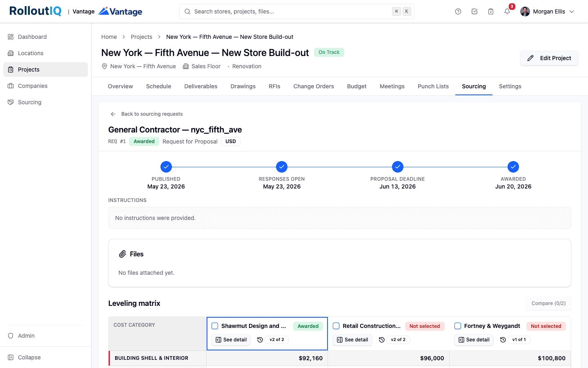Switch to the Meetings tab
588x368 pixels.
coord(392,86)
